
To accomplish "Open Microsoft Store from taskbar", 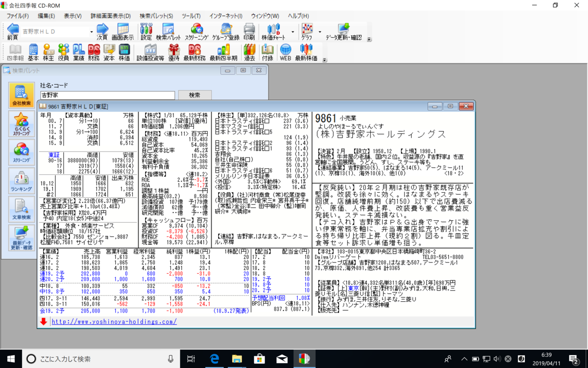I will (260, 359).
